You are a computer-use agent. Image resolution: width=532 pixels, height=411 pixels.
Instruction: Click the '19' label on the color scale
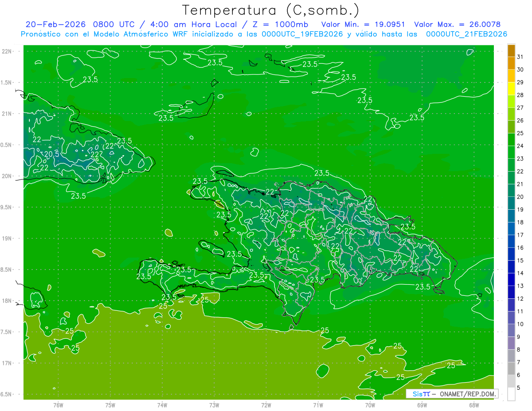(x=520, y=210)
